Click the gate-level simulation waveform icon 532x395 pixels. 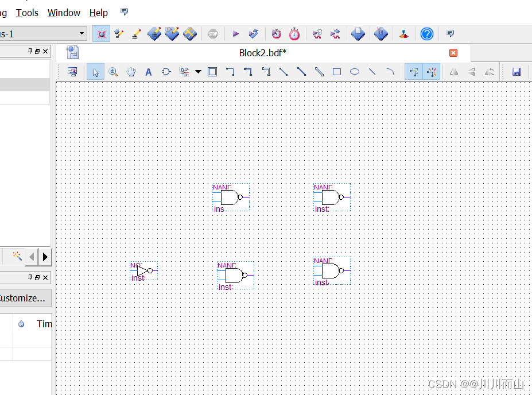(335, 34)
